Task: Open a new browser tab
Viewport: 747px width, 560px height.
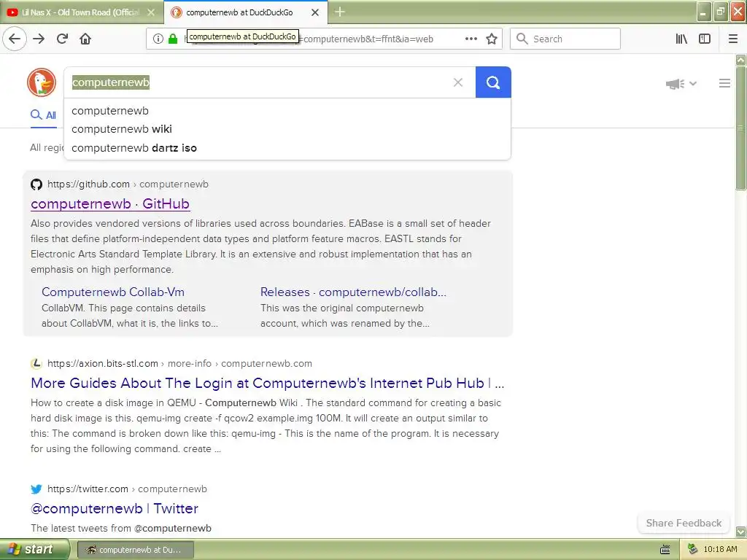Action: [340, 12]
